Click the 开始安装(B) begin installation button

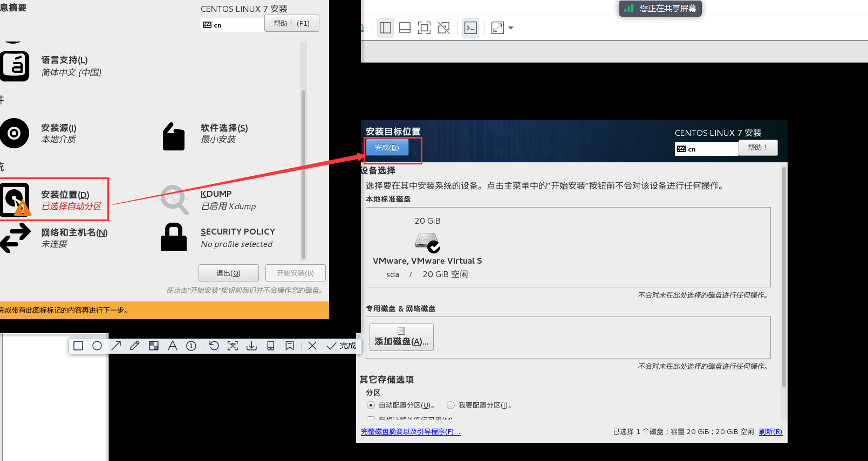point(296,273)
